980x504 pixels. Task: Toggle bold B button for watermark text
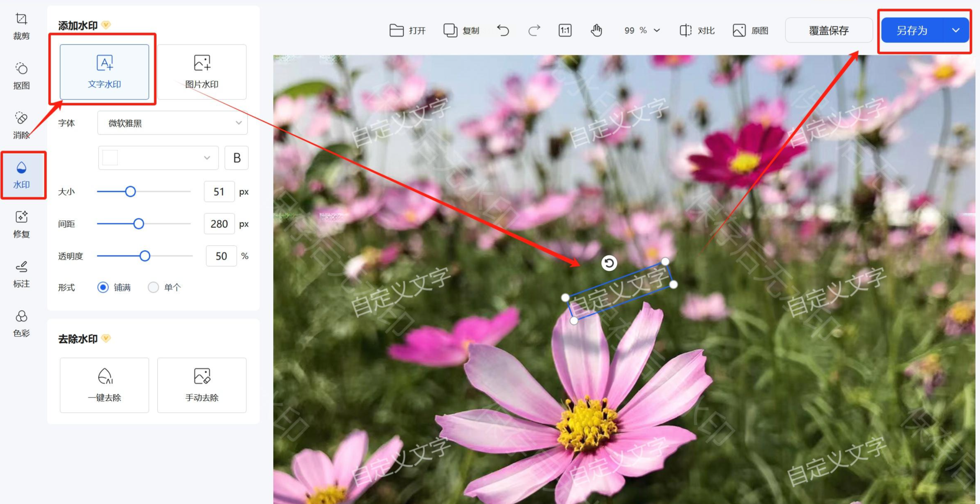tap(236, 158)
